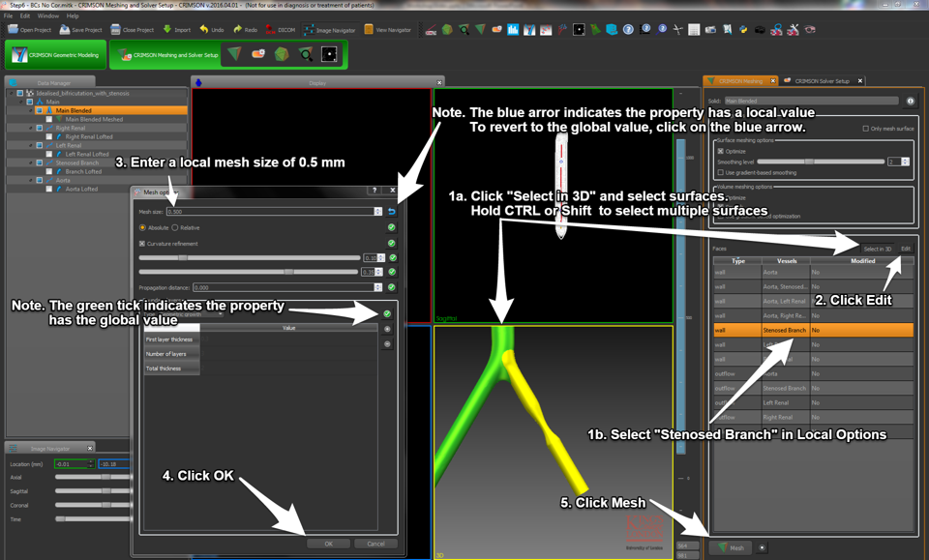Click the Select in 3D button
Viewport: 929px width, 560px height.
[x=877, y=249]
